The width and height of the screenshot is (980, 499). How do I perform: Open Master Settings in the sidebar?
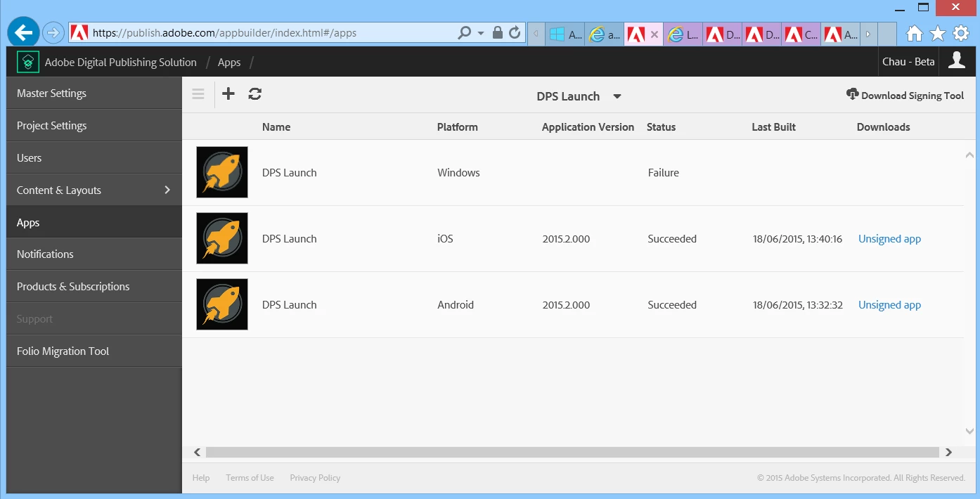(94, 93)
